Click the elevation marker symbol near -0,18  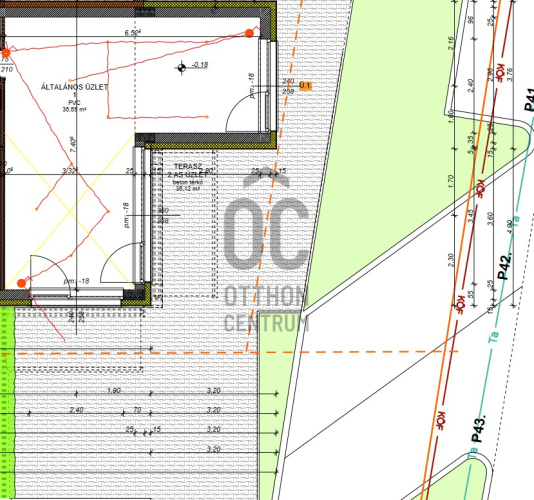pos(182,67)
